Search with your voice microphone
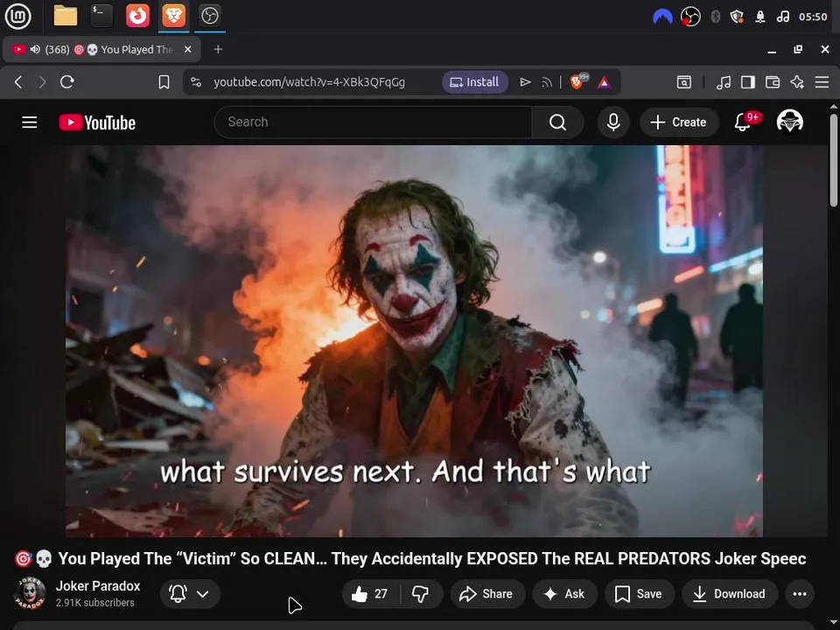This screenshot has height=630, width=840. [613, 122]
